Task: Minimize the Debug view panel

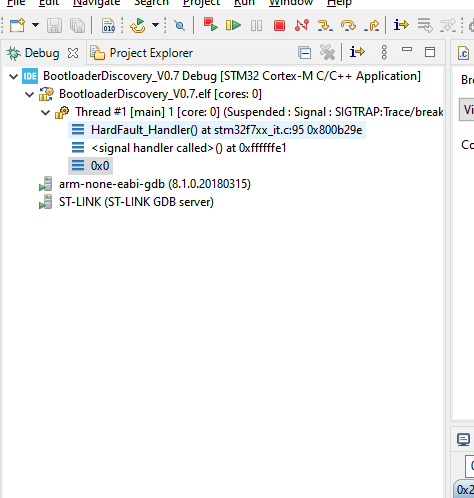Action: pyautogui.click(x=407, y=50)
